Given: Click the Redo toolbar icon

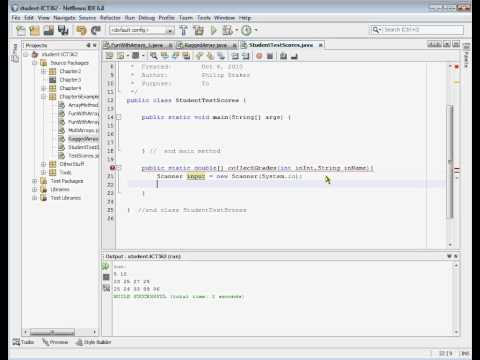Looking at the screenshot, I should [x=96, y=31].
